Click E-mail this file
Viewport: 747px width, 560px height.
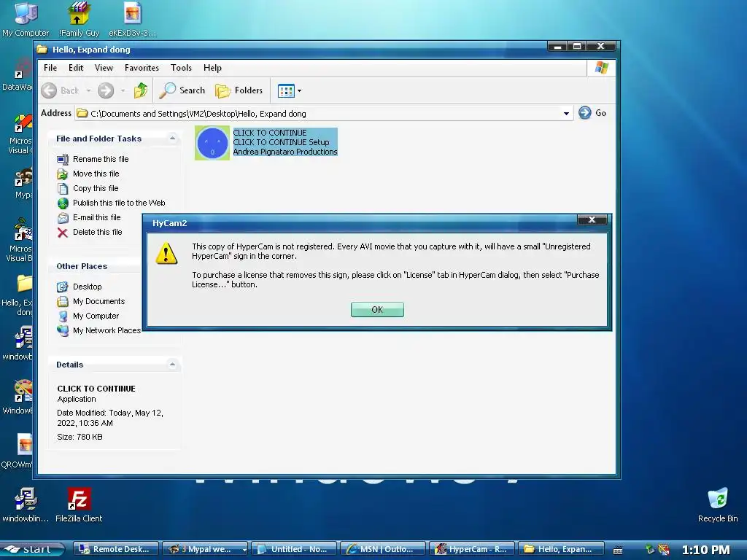(x=89, y=217)
